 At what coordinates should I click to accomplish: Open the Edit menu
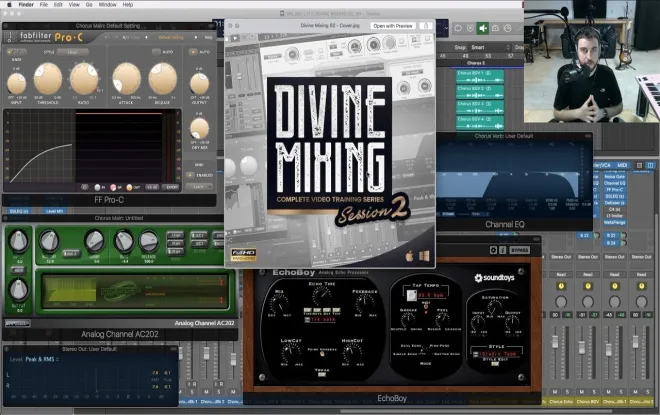click(58, 5)
